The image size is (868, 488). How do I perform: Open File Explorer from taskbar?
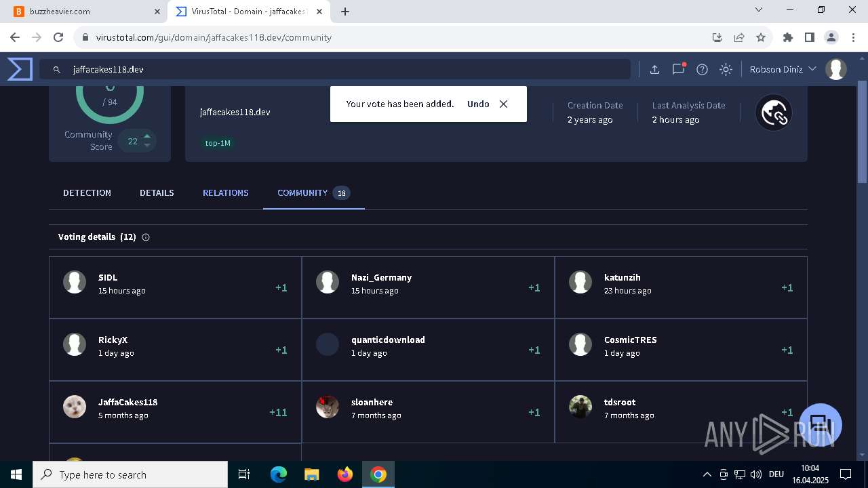coord(312,474)
